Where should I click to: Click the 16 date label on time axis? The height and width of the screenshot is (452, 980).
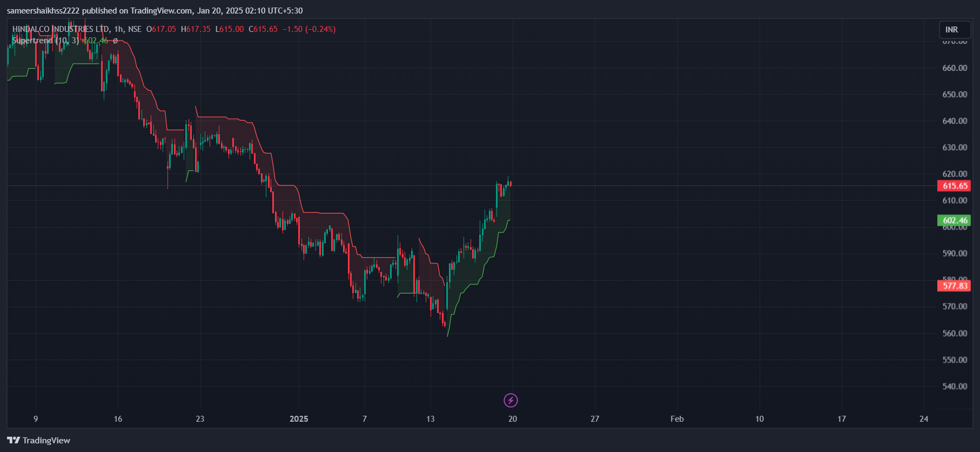point(118,418)
